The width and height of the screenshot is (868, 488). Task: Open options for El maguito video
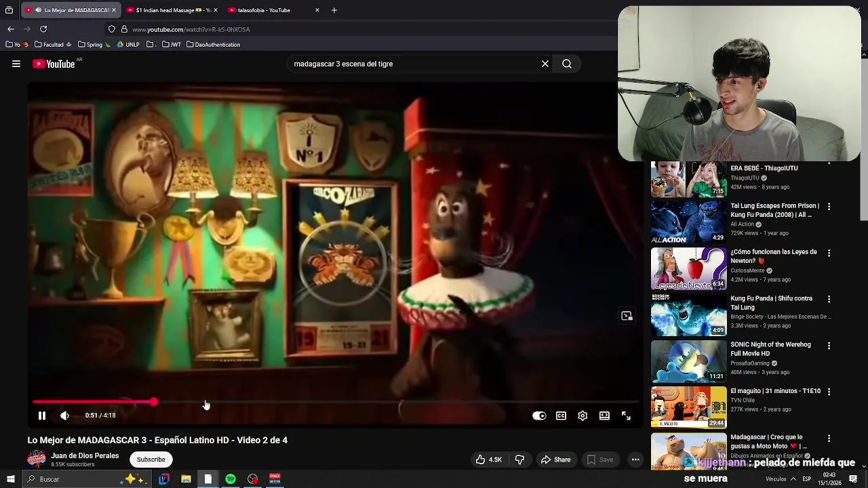click(829, 392)
